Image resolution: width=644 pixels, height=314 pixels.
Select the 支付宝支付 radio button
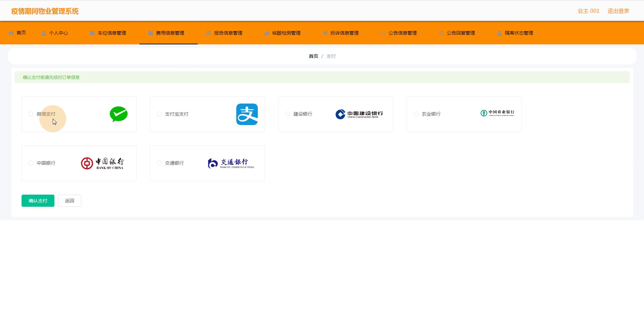pos(159,114)
